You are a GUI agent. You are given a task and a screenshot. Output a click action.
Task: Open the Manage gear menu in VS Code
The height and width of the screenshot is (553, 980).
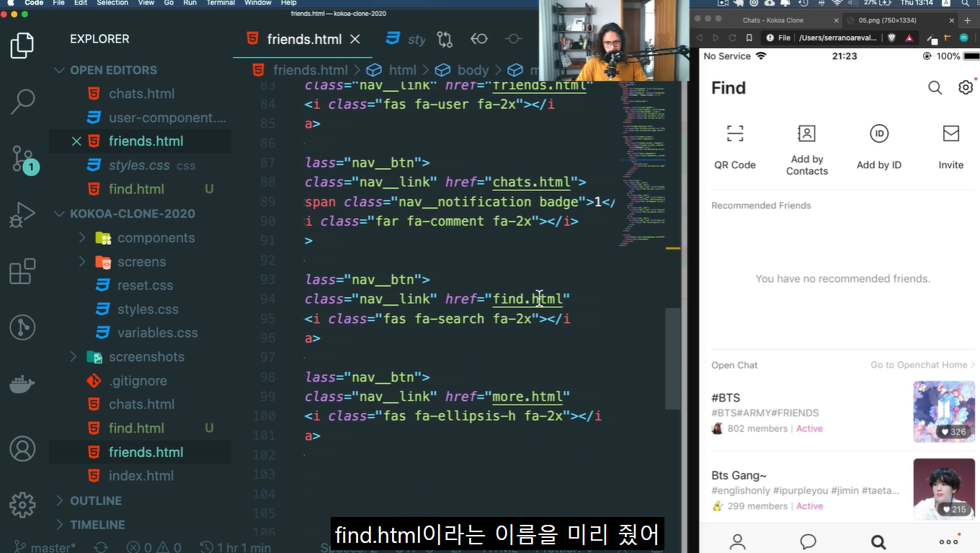22,503
